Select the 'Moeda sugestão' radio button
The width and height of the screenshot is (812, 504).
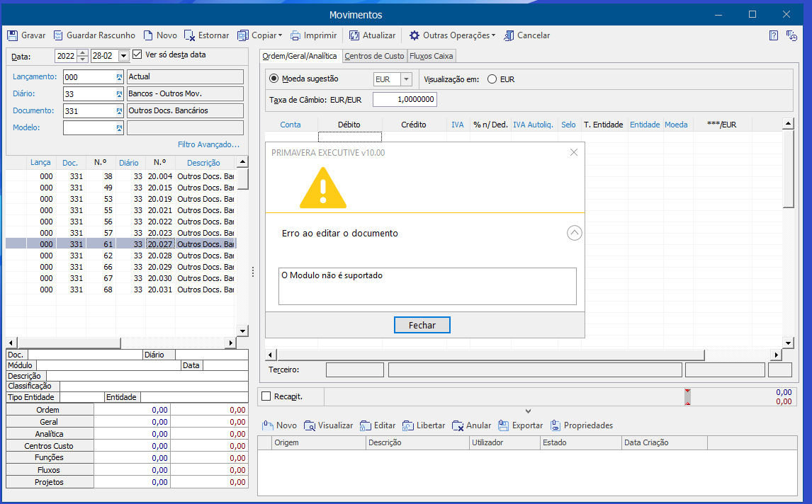(x=274, y=79)
